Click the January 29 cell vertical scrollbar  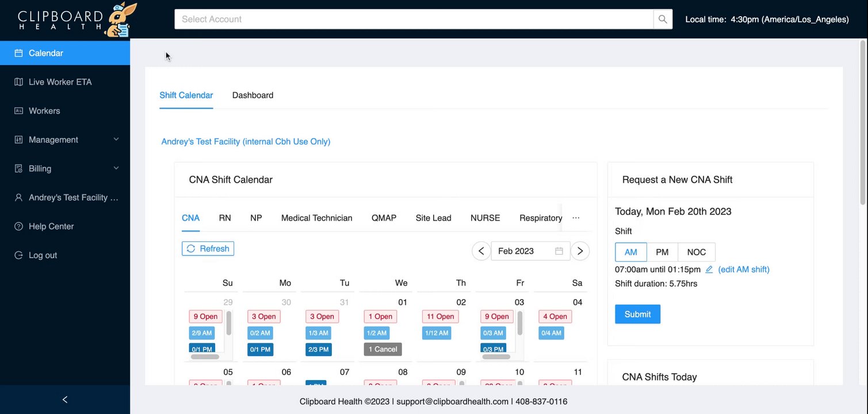click(x=229, y=323)
